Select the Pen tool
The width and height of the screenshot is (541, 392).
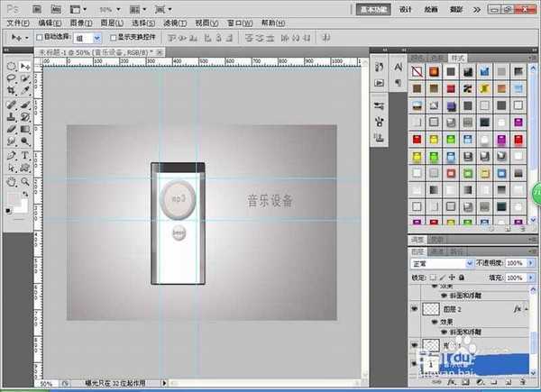pos(12,156)
